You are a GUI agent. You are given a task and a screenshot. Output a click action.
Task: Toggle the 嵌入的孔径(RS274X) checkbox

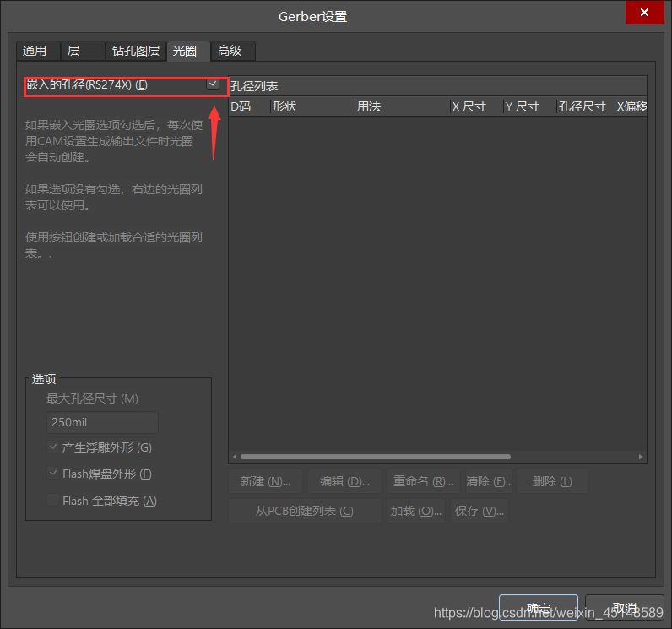tap(213, 84)
